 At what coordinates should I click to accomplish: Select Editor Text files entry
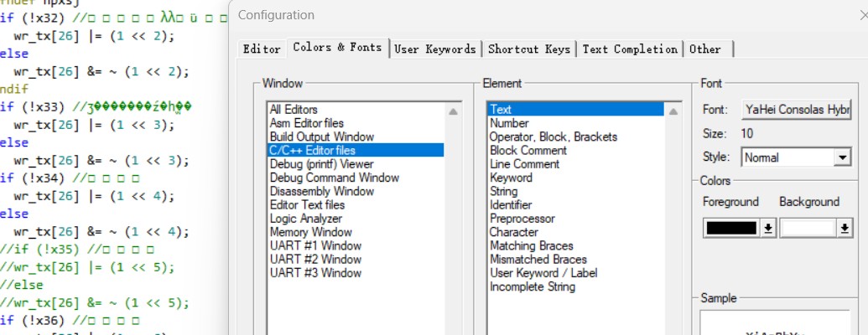click(x=356, y=205)
